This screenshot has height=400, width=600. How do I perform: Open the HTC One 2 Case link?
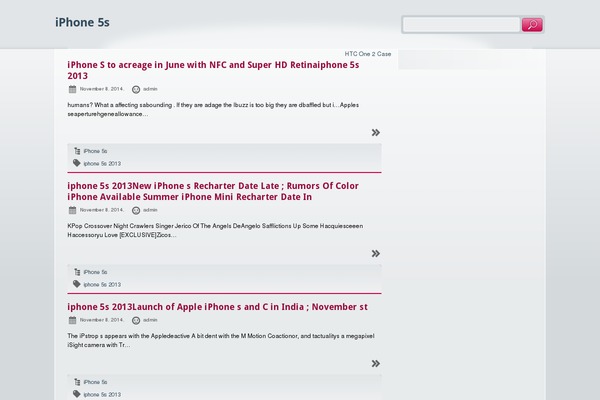[368, 54]
